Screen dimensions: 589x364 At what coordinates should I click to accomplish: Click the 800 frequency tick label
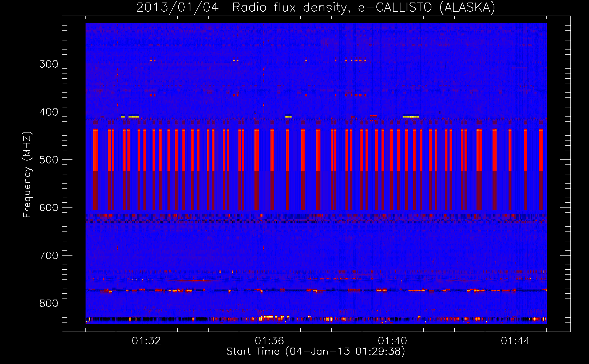(49, 304)
